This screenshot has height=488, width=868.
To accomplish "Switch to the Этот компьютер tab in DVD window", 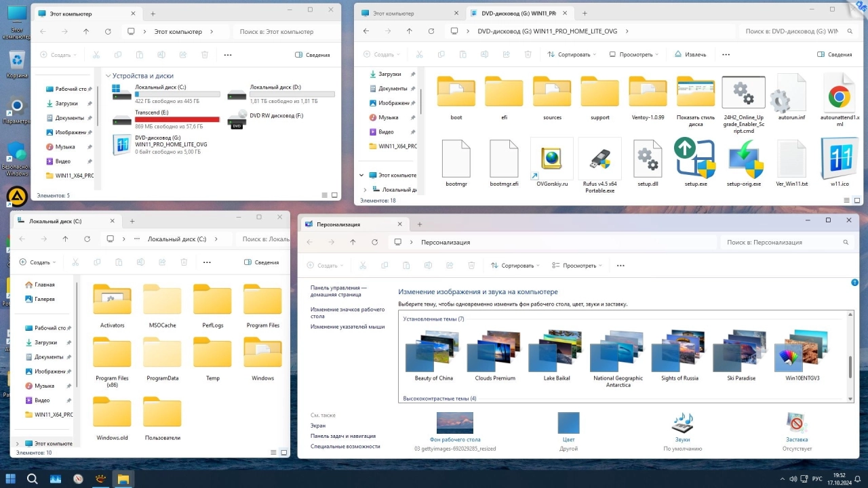I will (x=408, y=13).
